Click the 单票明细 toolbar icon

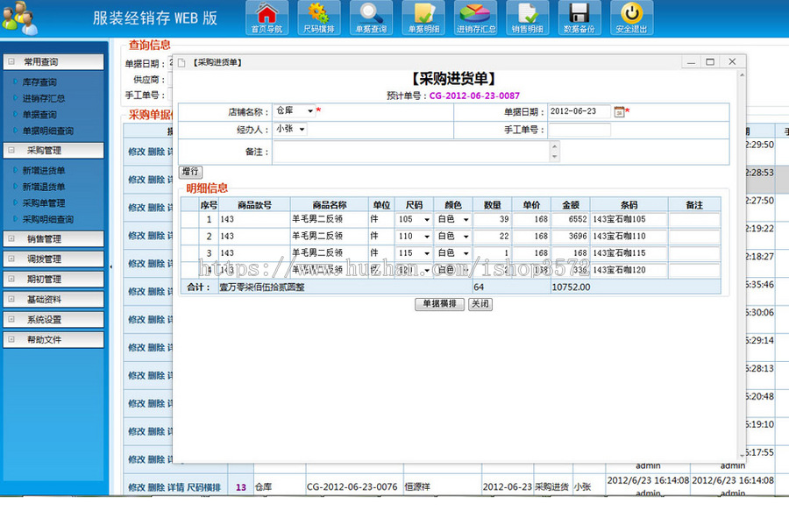423,18
